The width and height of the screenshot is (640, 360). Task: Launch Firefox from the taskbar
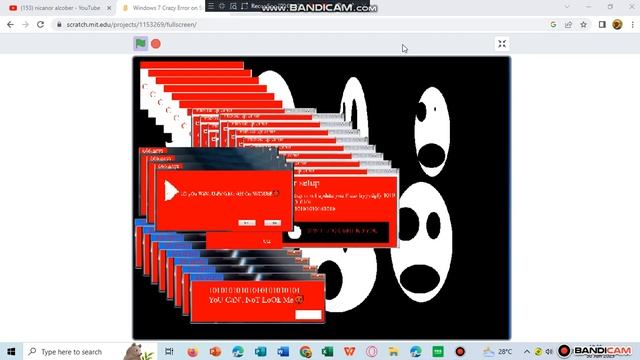click(x=192, y=351)
